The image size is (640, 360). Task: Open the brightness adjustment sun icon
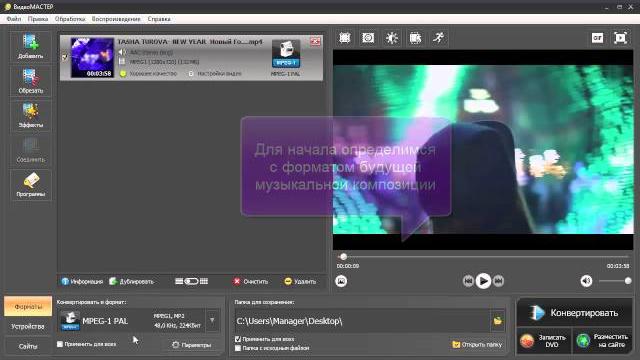point(392,38)
